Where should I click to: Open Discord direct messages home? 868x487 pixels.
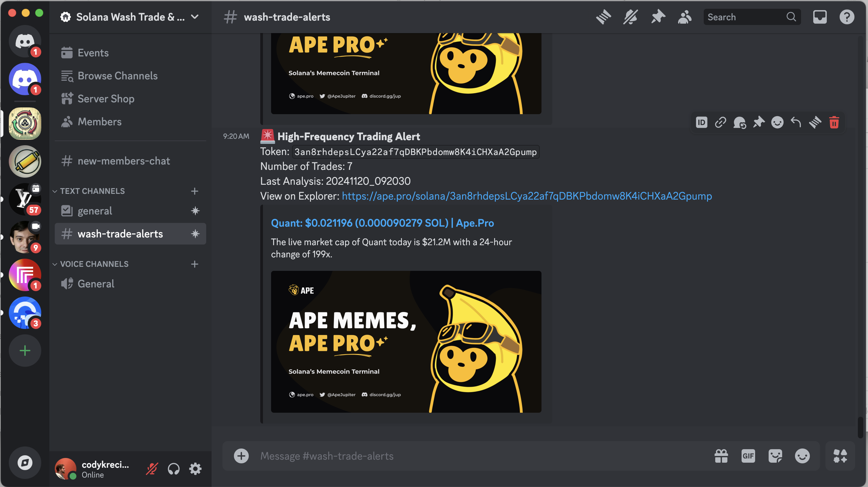(x=25, y=41)
